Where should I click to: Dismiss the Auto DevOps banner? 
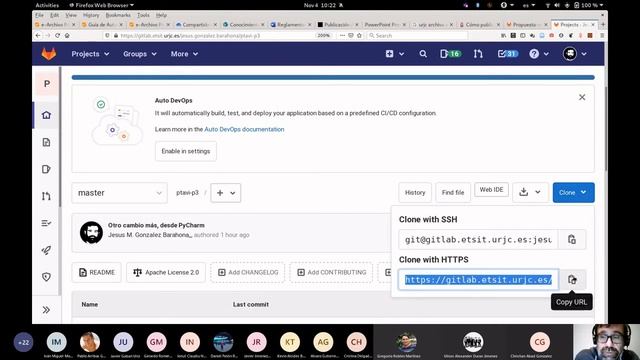582,97
